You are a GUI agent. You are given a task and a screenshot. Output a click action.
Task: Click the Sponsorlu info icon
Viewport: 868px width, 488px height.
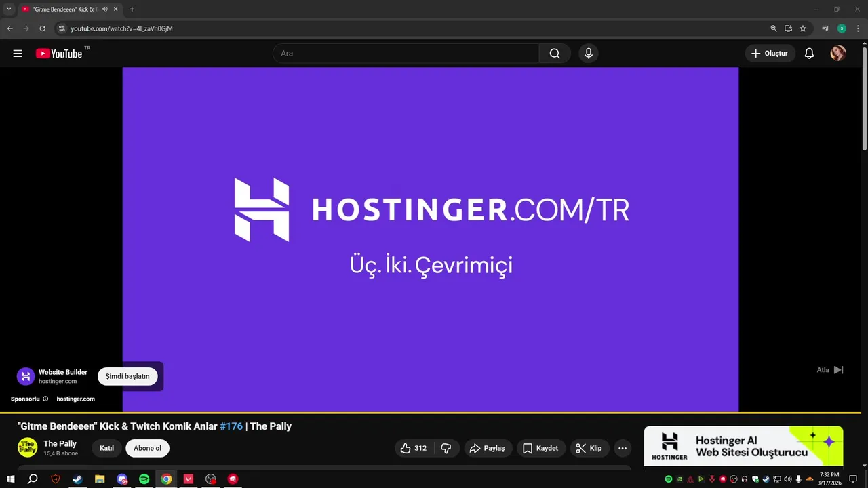tap(45, 399)
